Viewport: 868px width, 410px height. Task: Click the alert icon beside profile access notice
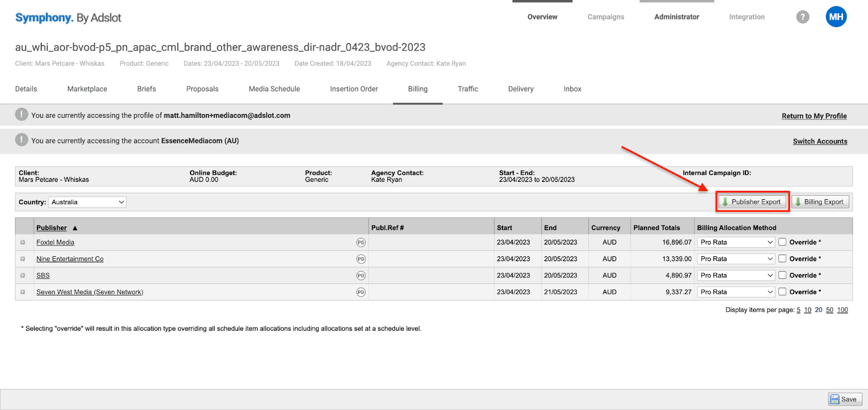click(21, 115)
